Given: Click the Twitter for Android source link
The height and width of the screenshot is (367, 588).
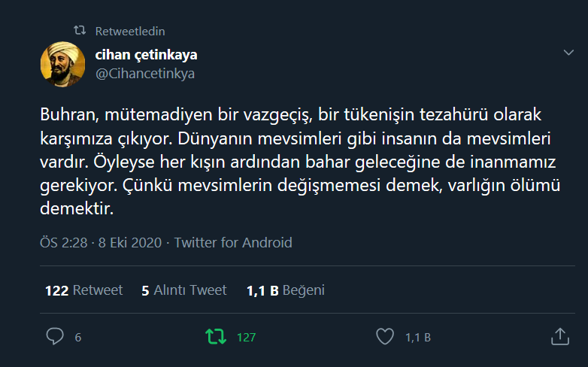Looking at the screenshot, I should (x=233, y=242).
